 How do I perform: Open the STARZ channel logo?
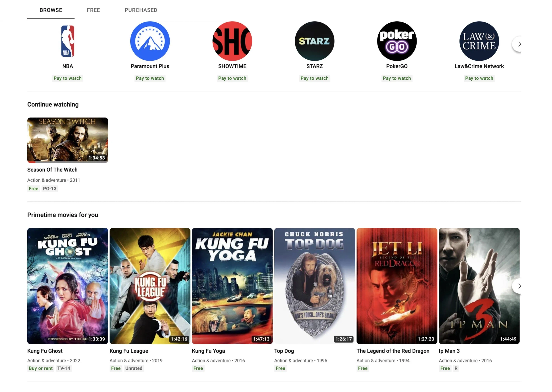pyautogui.click(x=315, y=41)
